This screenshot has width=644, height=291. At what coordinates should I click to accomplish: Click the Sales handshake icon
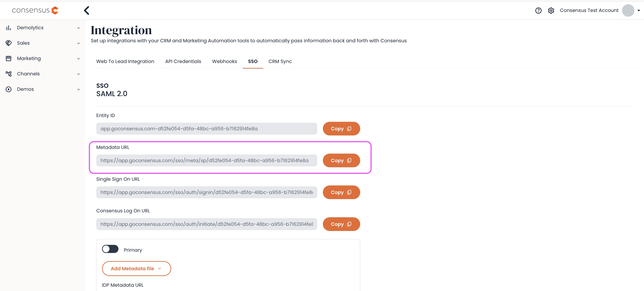9,43
